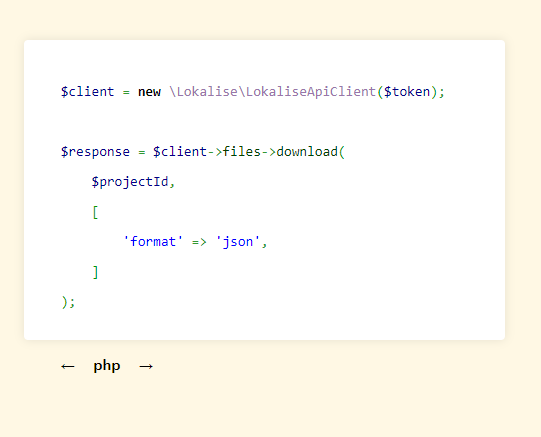Click the 'json' string value

(x=238, y=241)
